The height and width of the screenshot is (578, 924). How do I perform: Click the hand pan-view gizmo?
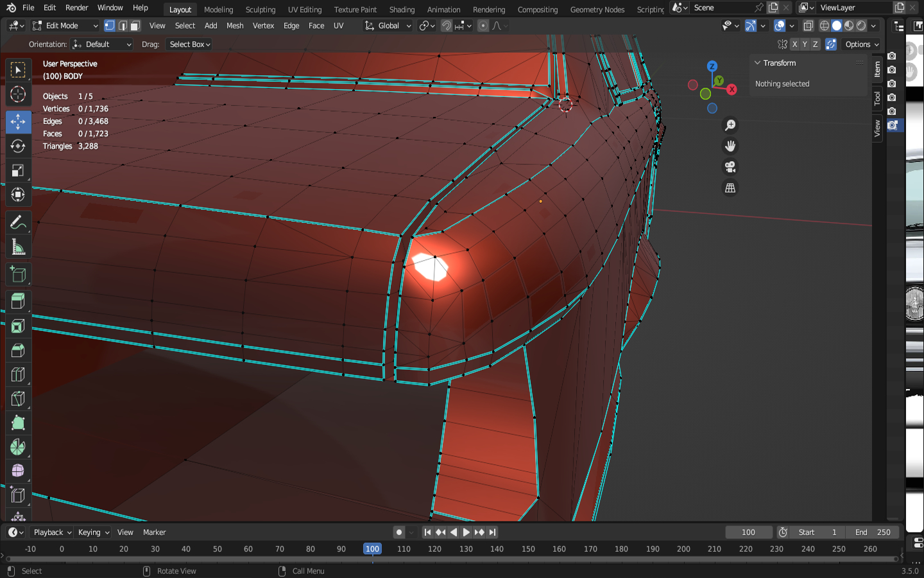pyautogui.click(x=730, y=146)
